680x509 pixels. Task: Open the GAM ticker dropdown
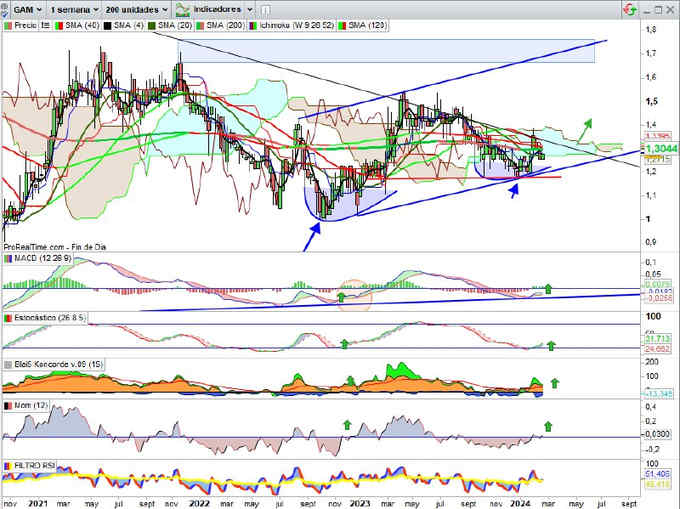[x=28, y=9]
